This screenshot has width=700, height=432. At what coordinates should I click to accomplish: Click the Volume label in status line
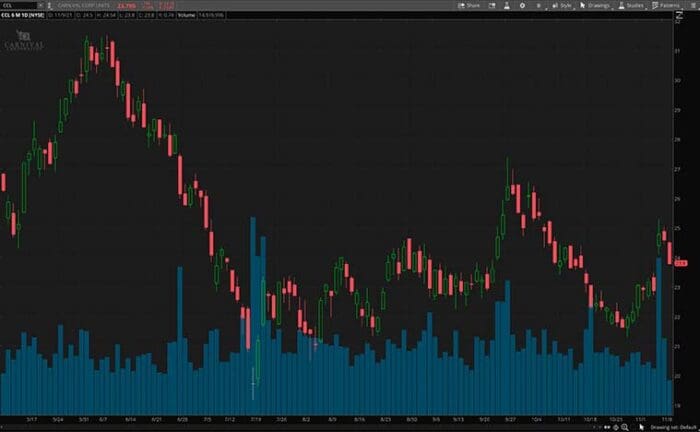pyautogui.click(x=186, y=15)
